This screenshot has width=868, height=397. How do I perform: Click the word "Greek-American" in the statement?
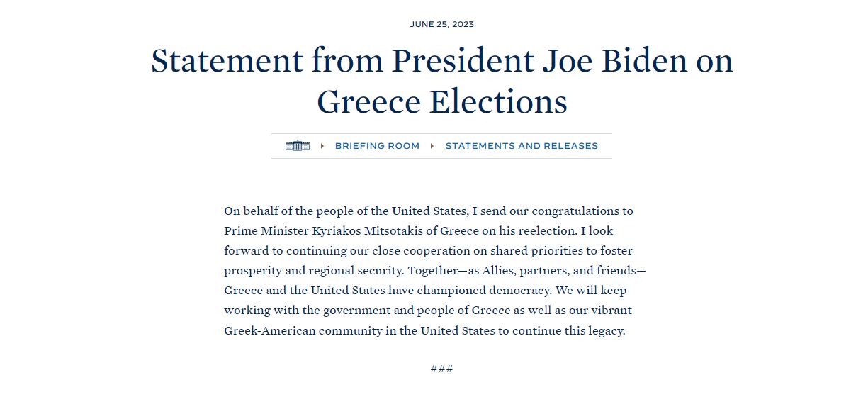point(269,331)
